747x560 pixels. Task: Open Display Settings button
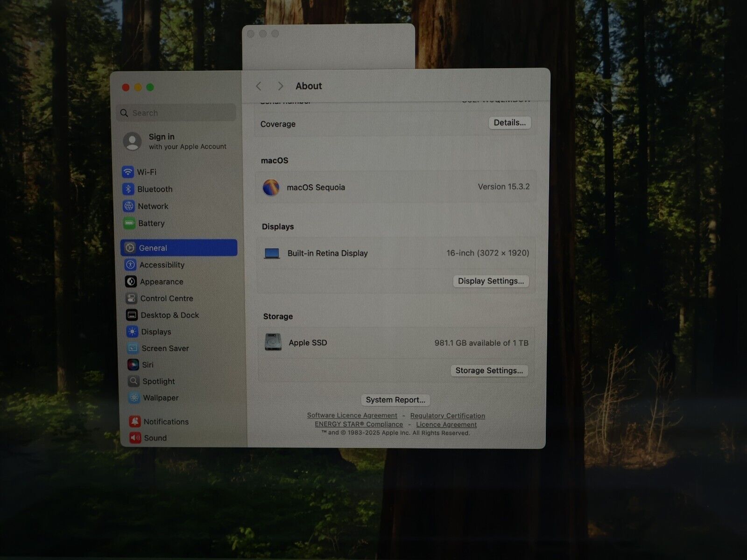click(x=491, y=281)
